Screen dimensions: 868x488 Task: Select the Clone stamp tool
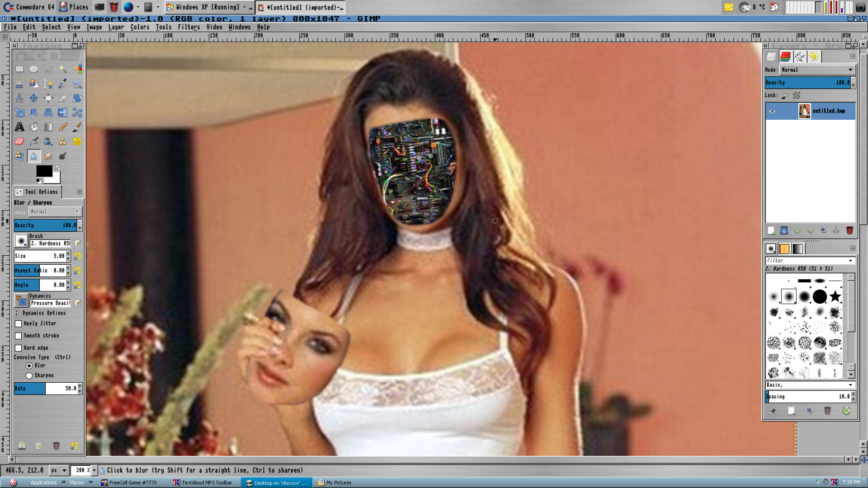click(63, 141)
